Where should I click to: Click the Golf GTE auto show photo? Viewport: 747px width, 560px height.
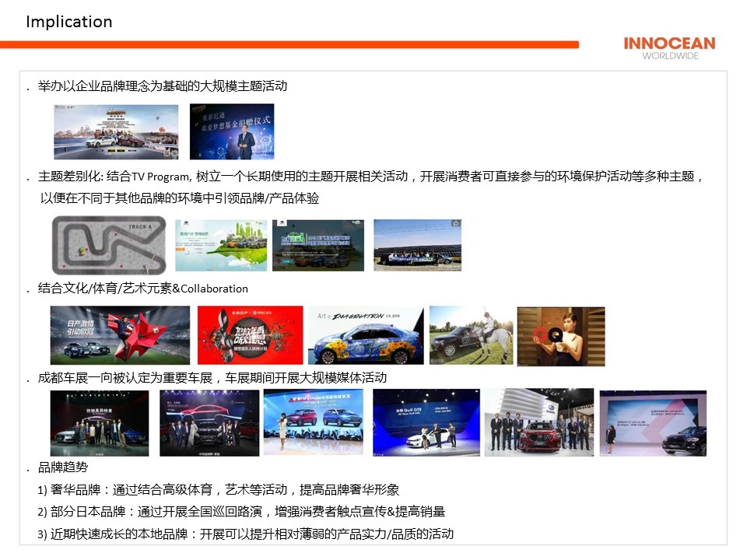(426, 422)
